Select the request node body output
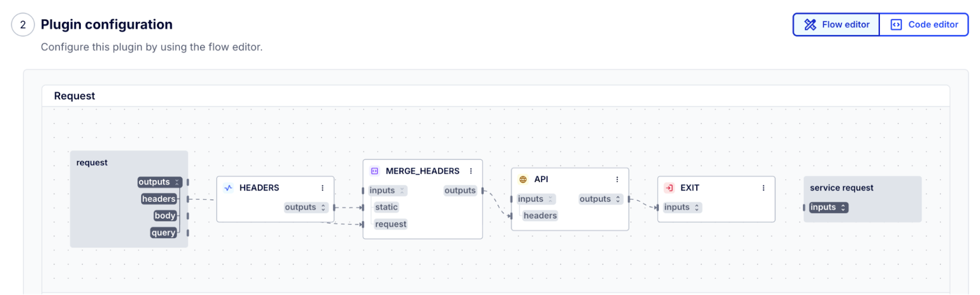The height and width of the screenshot is (295, 980). (x=165, y=216)
